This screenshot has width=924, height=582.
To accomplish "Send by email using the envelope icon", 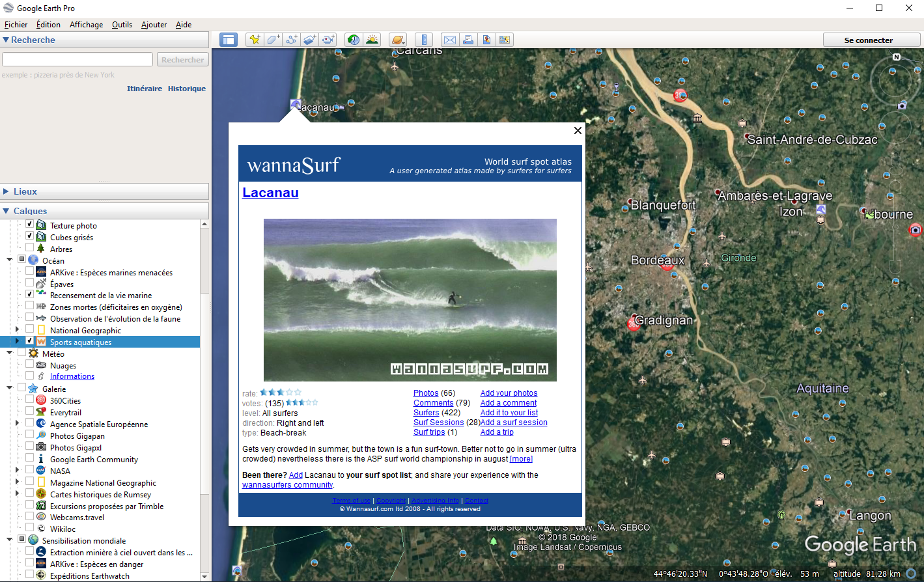I will click(x=449, y=40).
